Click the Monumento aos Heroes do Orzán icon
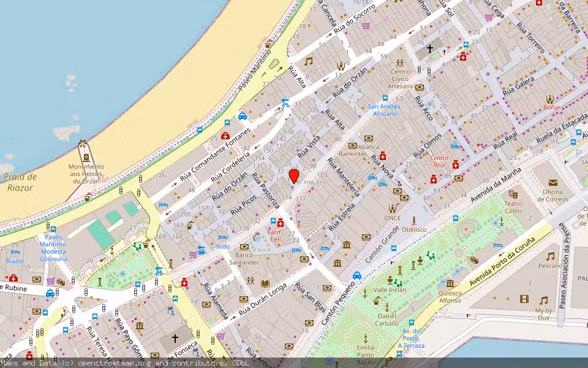The width and height of the screenshot is (588, 368). click(x=86, y=158)
